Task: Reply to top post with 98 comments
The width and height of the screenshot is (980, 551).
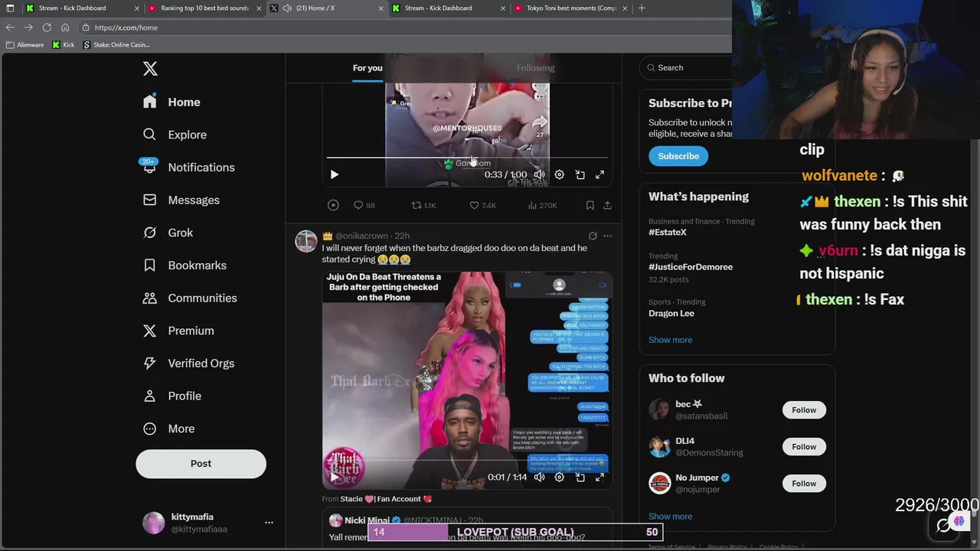Action: point(364,205)
